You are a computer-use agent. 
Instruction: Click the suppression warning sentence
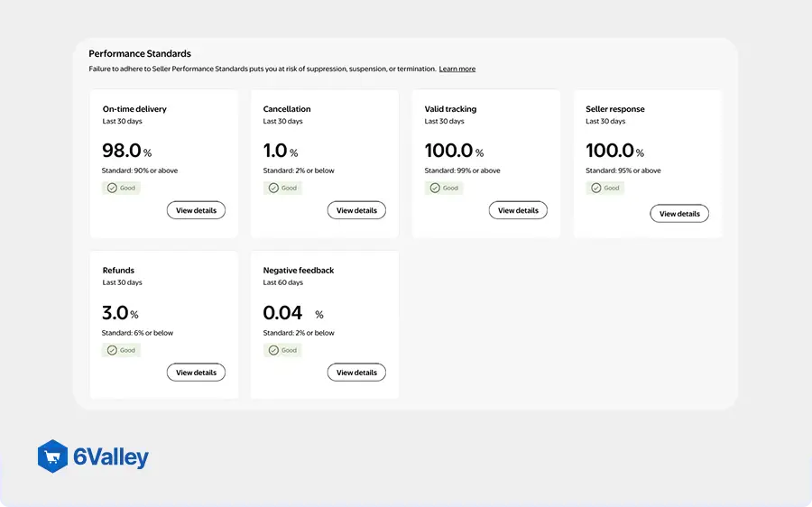click(x=262, y=69)
